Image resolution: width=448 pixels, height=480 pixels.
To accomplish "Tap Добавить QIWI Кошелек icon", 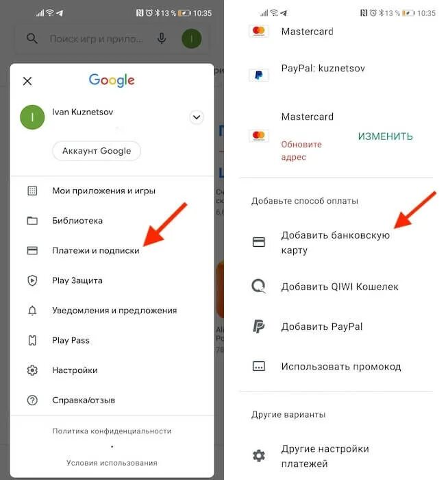I will click(x=259, y=287).
